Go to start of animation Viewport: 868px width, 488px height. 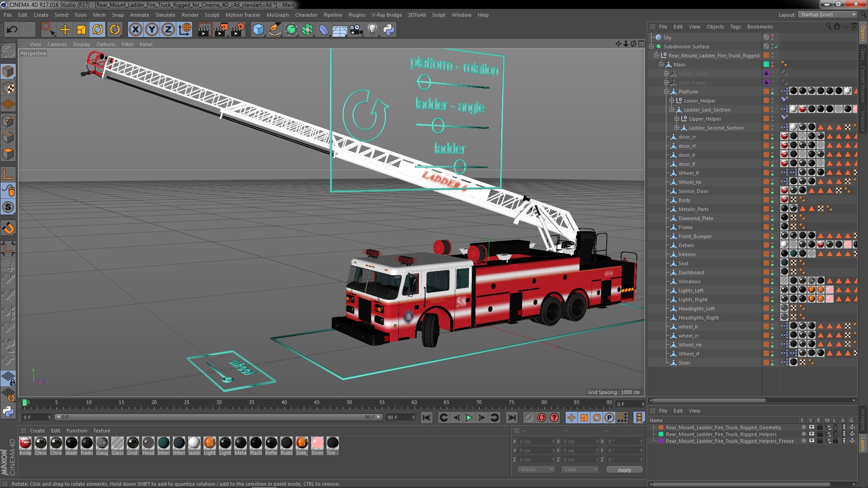426,418
